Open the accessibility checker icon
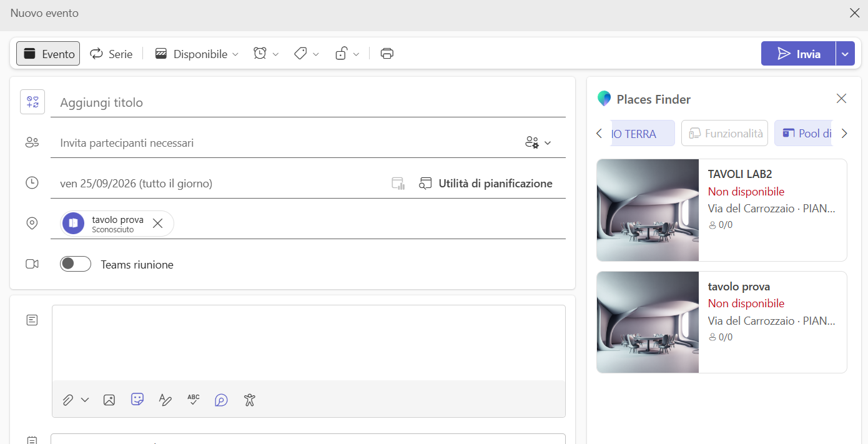 pos(250,400)
